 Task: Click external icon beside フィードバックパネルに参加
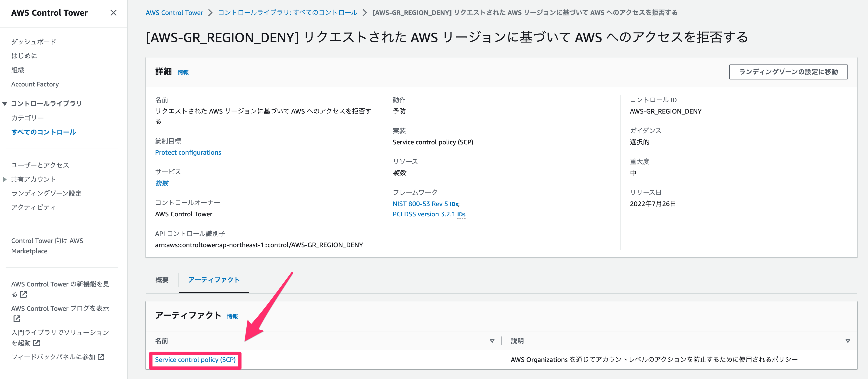[x=101, y=357]
